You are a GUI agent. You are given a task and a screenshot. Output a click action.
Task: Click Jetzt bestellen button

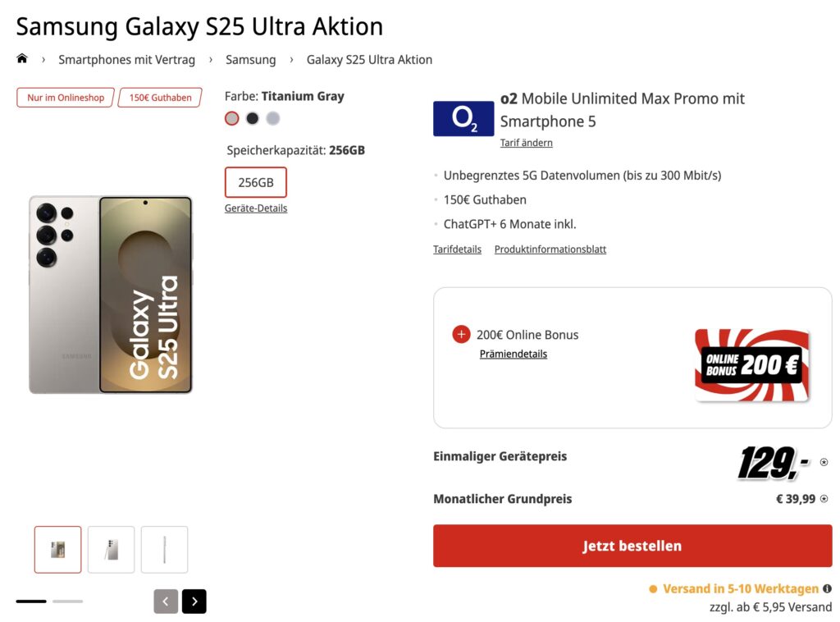point(632,546)
